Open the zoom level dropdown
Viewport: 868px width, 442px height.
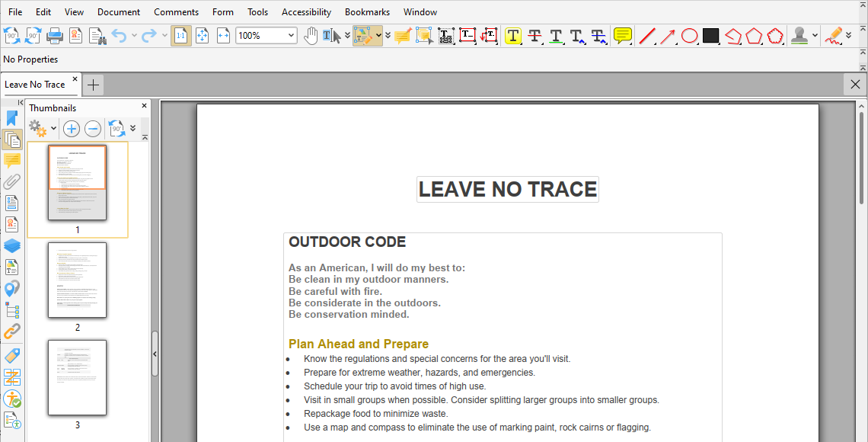coord(290,35)
